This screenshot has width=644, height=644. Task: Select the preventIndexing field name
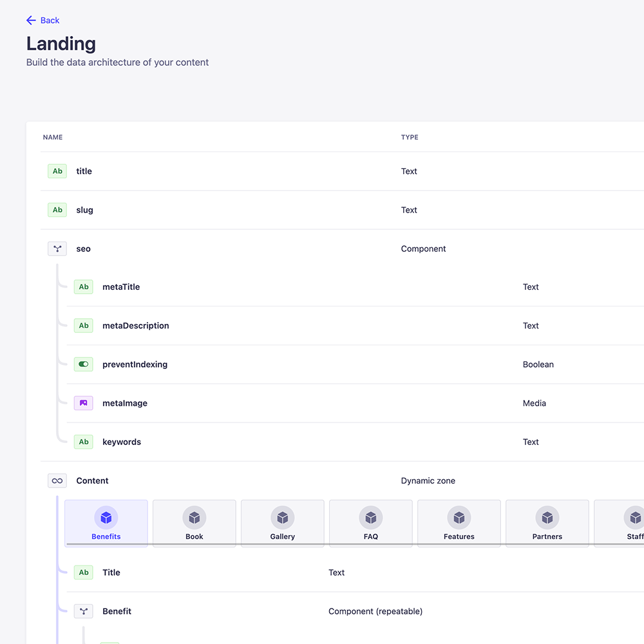[x=135, y=365]
